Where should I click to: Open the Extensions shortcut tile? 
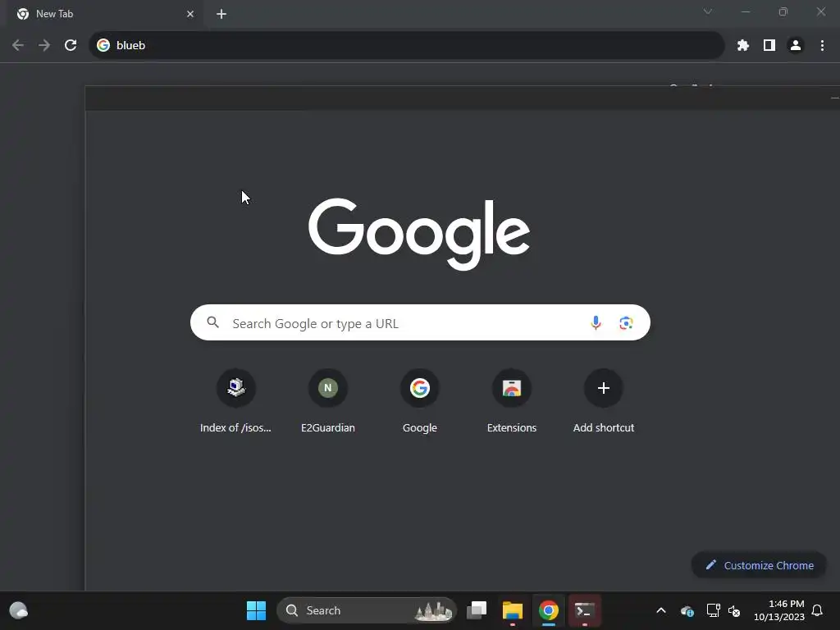pos(512,400)
